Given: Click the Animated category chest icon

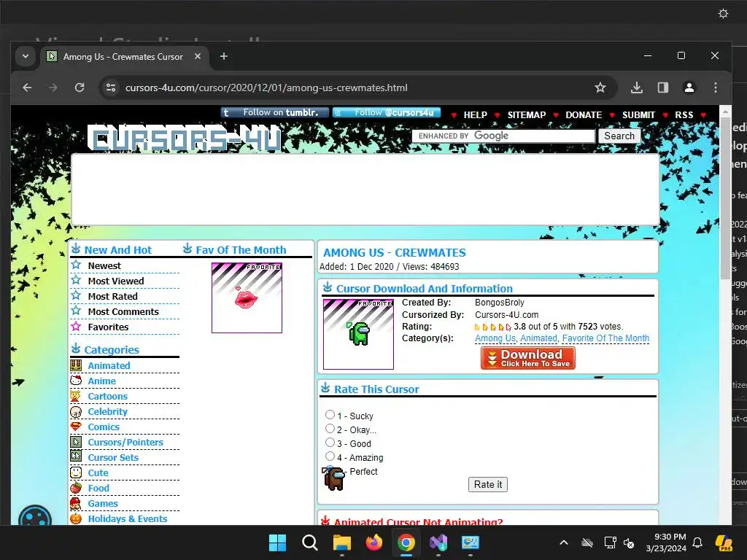Looking at the screenshot, I should [76, 365].
